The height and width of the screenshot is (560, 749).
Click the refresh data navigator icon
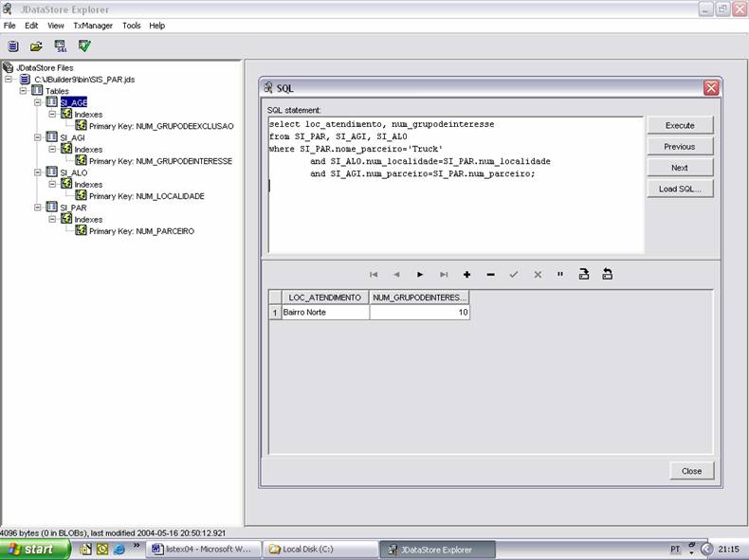[607, 274]
